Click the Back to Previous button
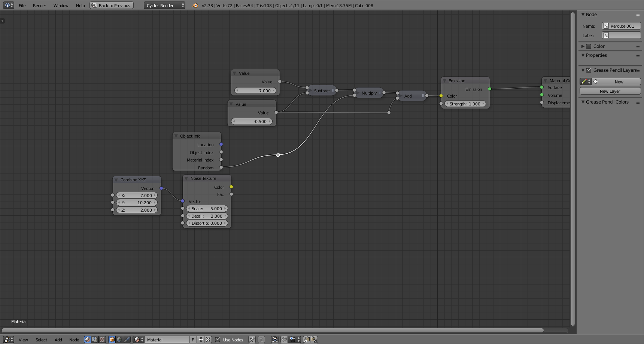644x344 pixels. pyautogui.click(x=111, y=5)
